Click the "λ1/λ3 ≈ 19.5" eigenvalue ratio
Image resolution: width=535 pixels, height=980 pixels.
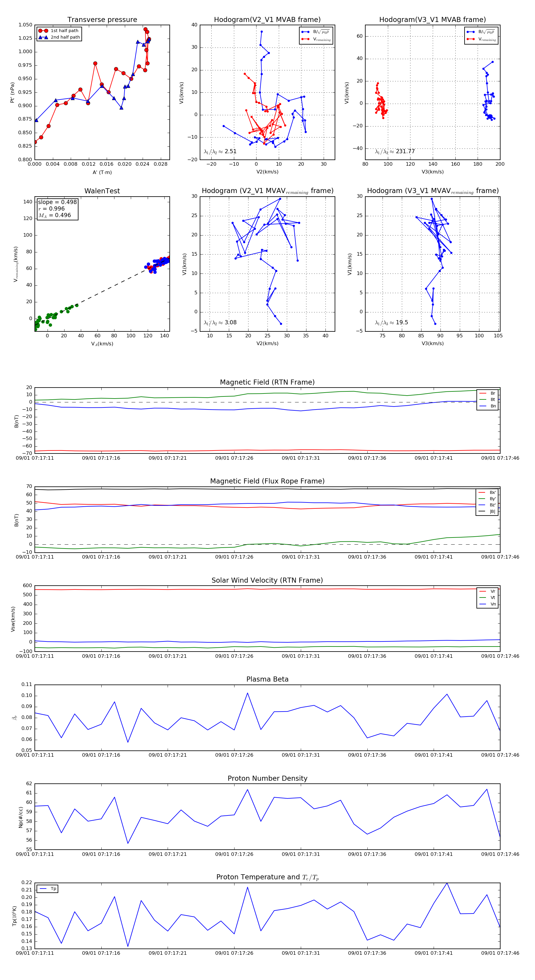coord(391,323)
